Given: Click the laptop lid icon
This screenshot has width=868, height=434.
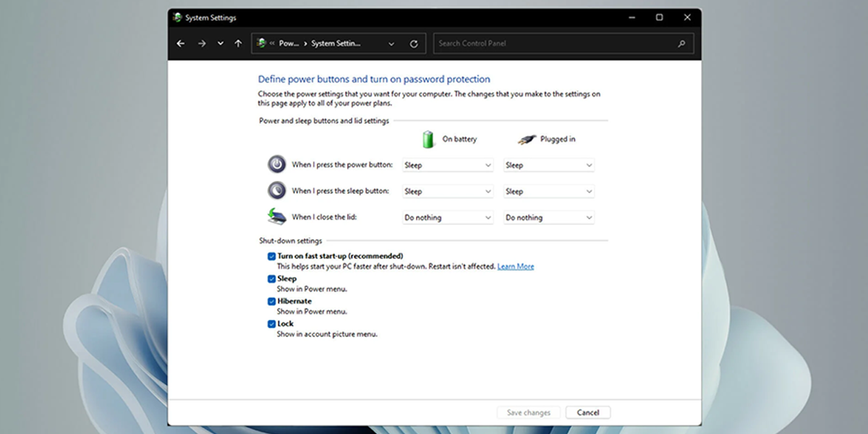Looking at the screenshot, I should [x=277, y=216].
